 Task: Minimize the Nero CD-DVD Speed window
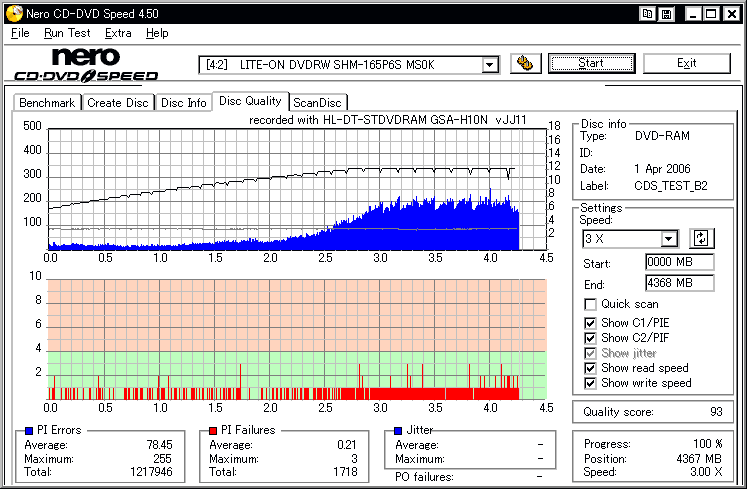coord(693,14)
